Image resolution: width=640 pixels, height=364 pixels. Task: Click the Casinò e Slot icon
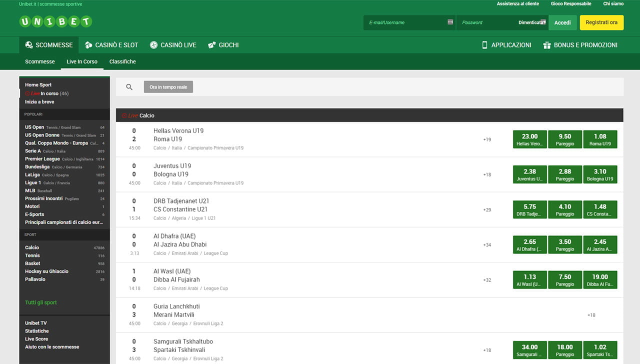(x=88, y=45)
